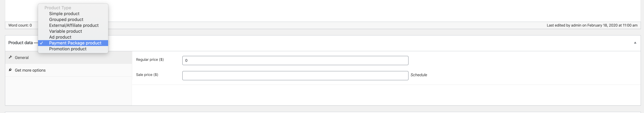Click the greyed Product Type header

(58, 8)
